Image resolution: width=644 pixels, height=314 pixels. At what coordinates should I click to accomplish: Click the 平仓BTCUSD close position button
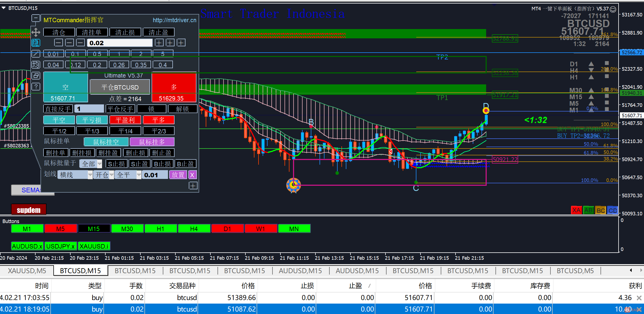tap(120, 87)
